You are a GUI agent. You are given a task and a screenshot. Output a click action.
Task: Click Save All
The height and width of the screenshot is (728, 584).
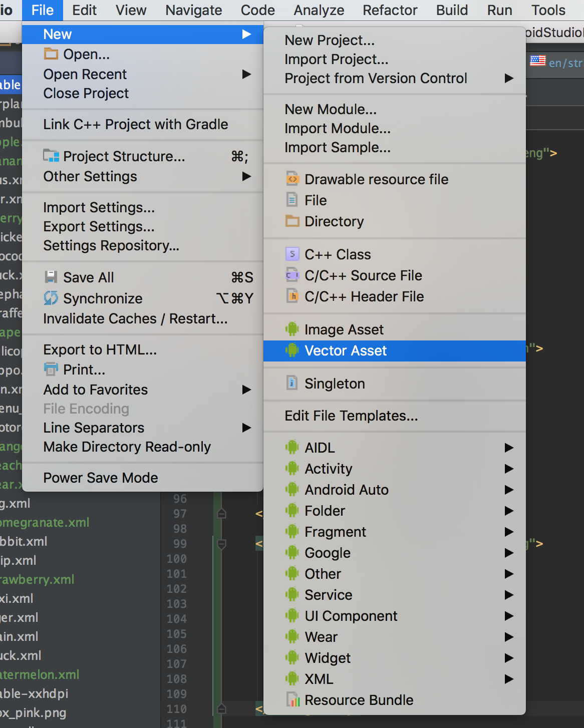tap(88, 277)
